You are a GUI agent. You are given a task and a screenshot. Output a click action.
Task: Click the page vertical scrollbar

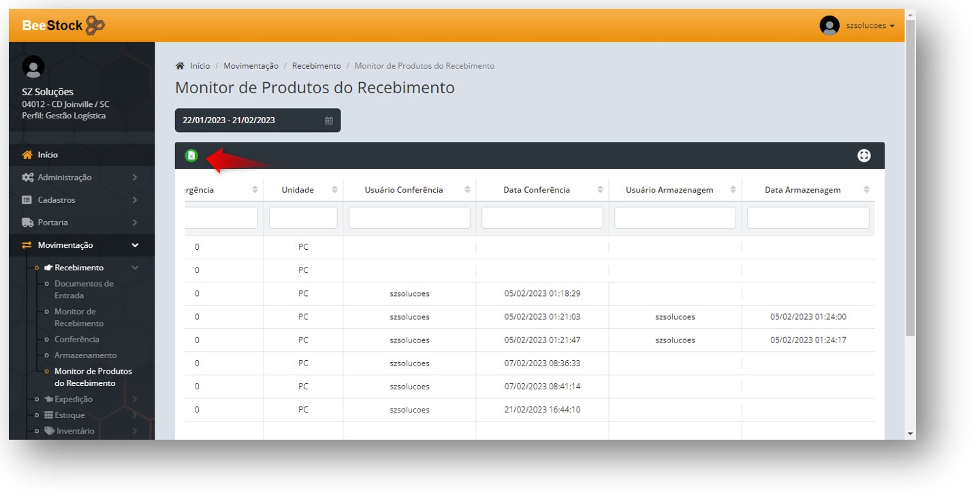point(910,204)
